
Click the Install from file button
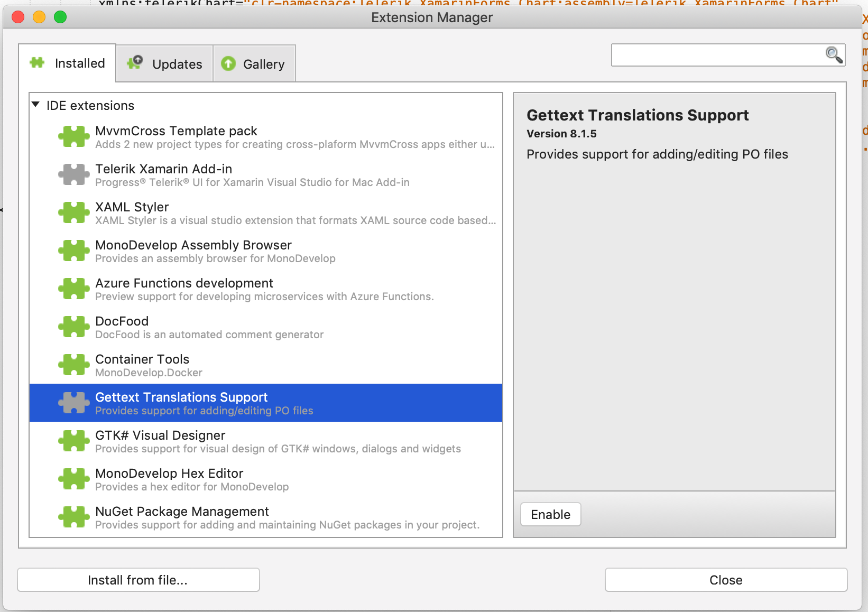pyautogui.click(x=138, y=580)
